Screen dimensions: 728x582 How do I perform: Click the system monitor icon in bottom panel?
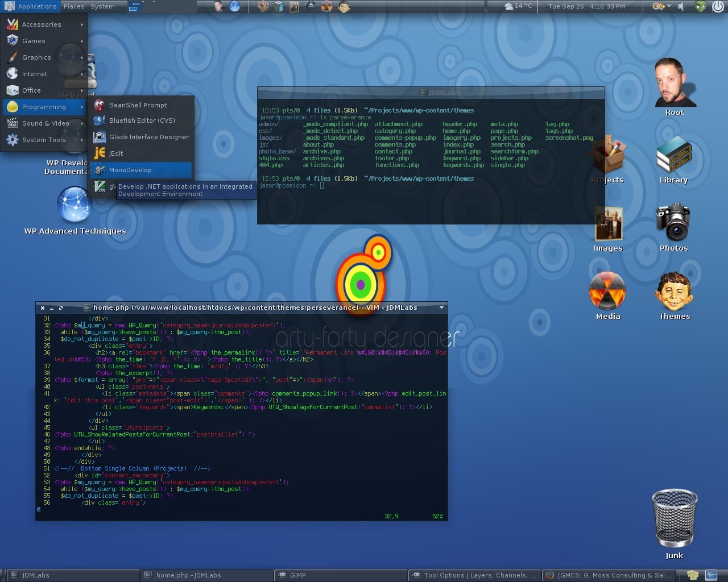(x=711, y=575)
